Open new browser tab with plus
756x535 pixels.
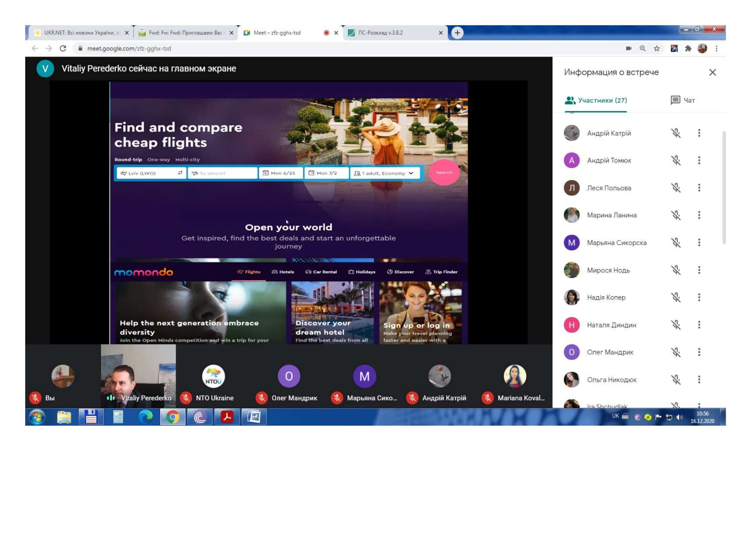point(457,33)
